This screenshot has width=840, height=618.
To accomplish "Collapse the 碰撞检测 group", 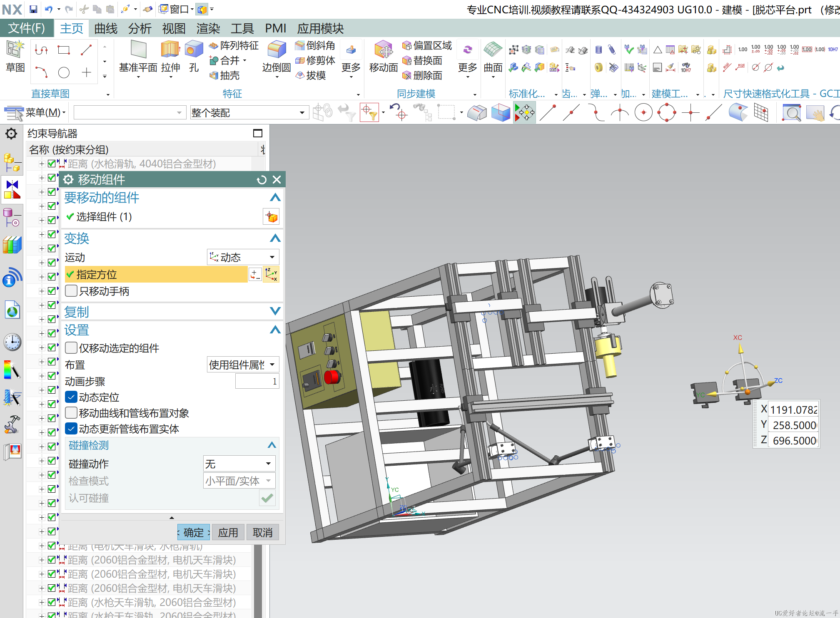I will coord(272,445).
